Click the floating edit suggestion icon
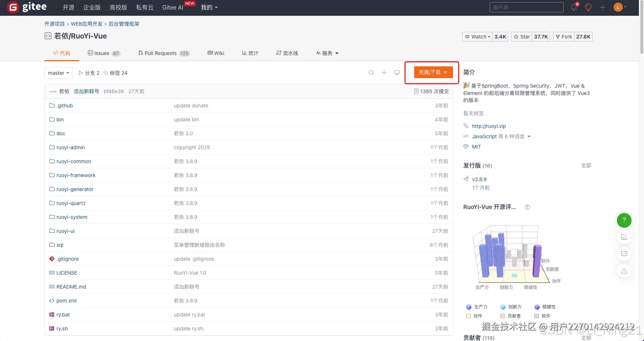This screenshot has height=341, width=644. [x=624, y=237]
